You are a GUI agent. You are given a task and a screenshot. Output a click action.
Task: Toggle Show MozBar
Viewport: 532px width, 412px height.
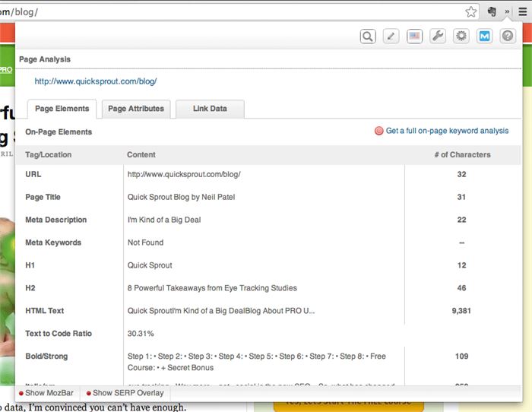pyautogui.click(x=48, y=393)
